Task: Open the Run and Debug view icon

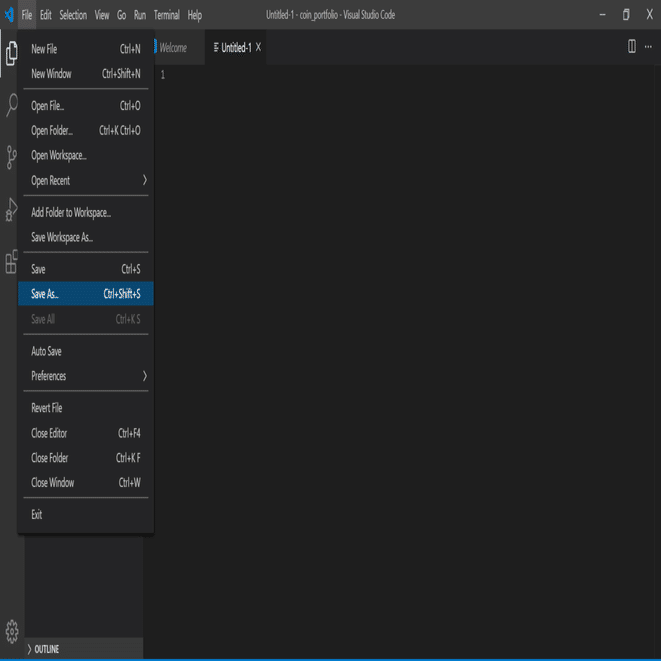Action: click(11, 210)
